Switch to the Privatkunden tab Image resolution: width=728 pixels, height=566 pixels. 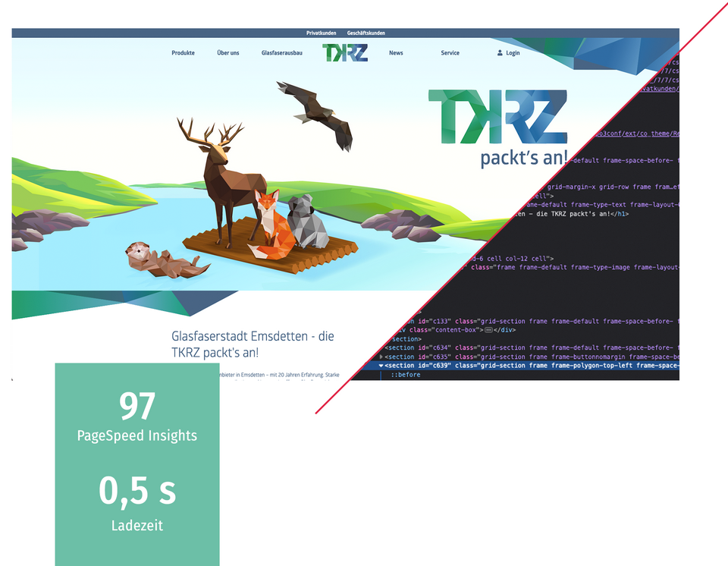tap(322, 33)
